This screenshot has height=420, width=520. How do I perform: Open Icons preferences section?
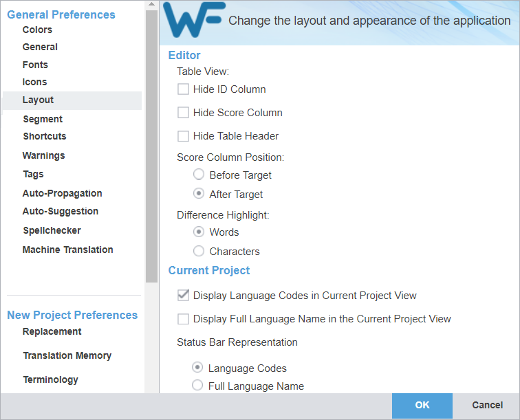[x=34, y=82]
